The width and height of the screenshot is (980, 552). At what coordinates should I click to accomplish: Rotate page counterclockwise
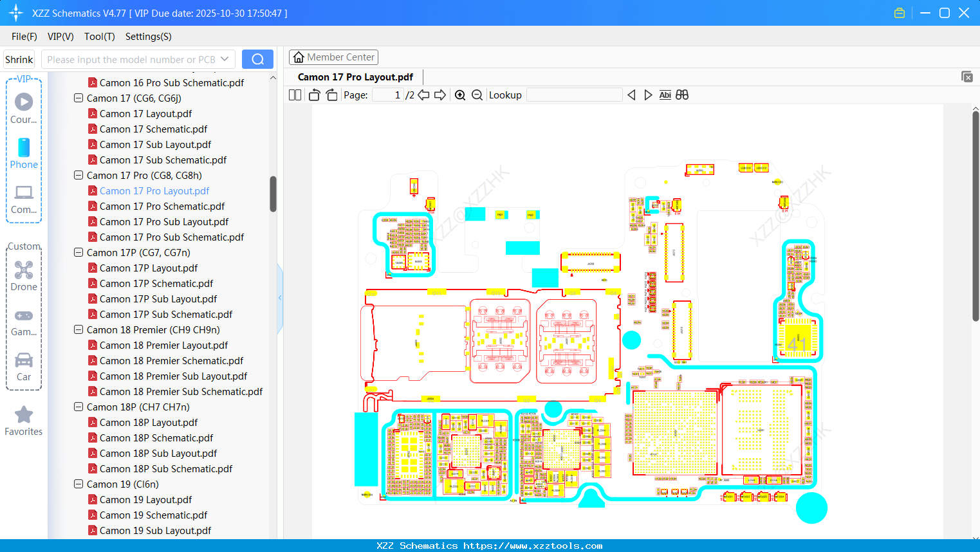pos(314,95)
